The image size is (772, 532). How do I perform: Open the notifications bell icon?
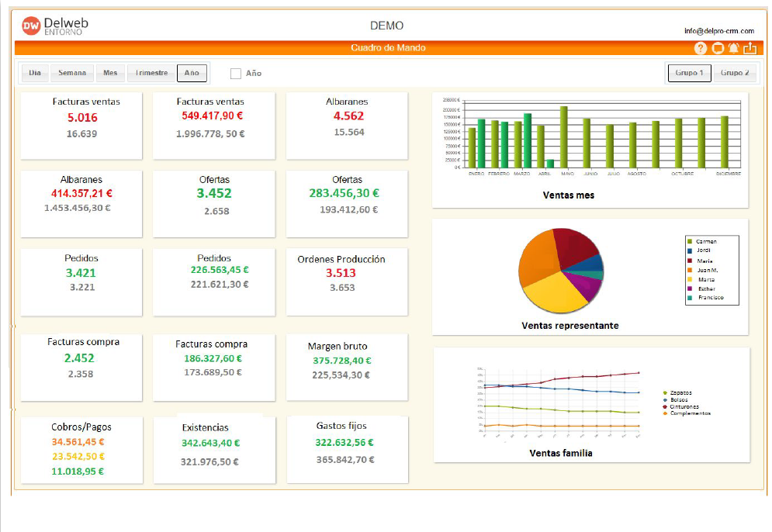coord(734,48)
